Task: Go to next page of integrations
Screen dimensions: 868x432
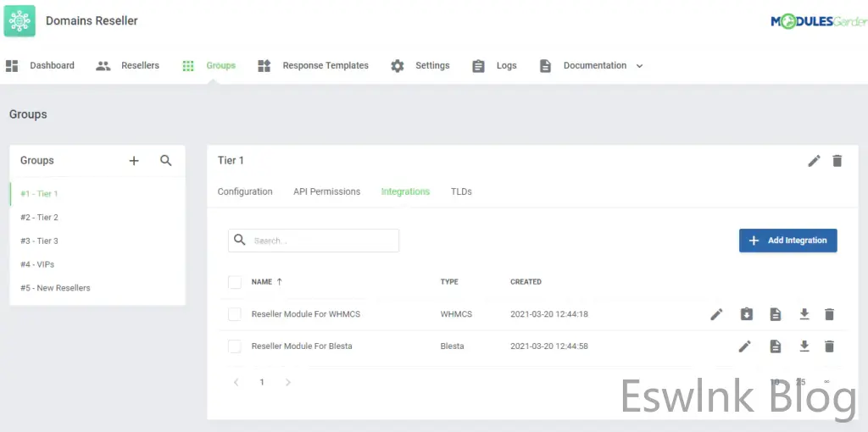Action: pyautogui.click(x=288, y=382)
